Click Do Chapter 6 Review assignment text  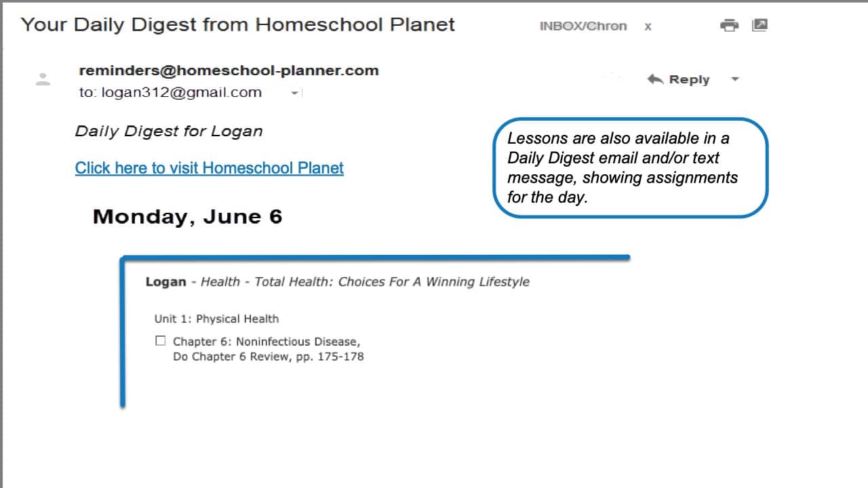pos(269,357)
